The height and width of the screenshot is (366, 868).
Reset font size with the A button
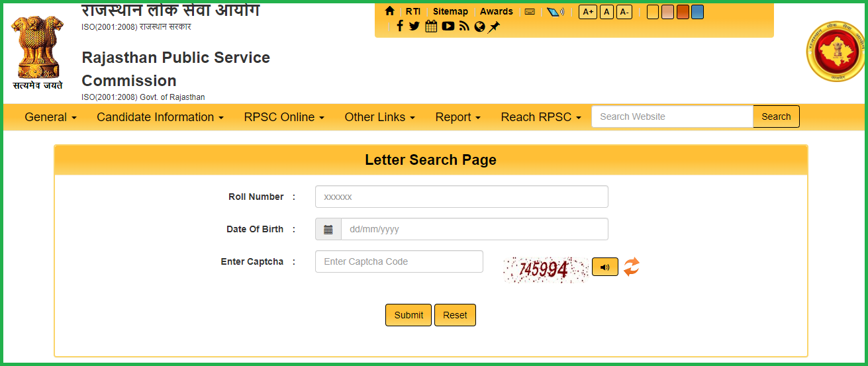tap(606, 12)
